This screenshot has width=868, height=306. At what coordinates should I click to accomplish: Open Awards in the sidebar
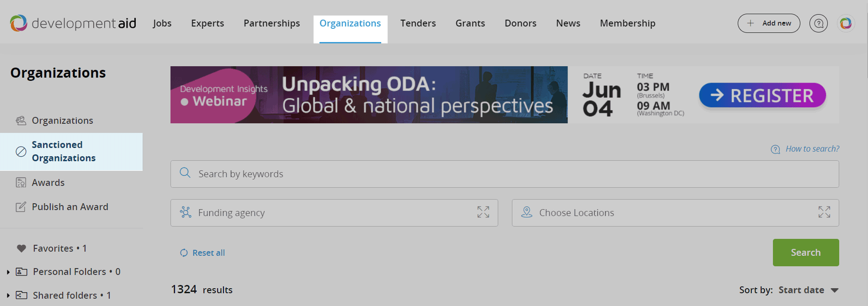click(x=48, y=183)
